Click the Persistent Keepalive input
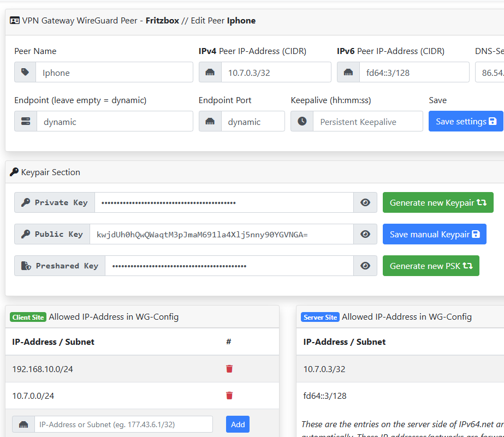 [367, 122]
